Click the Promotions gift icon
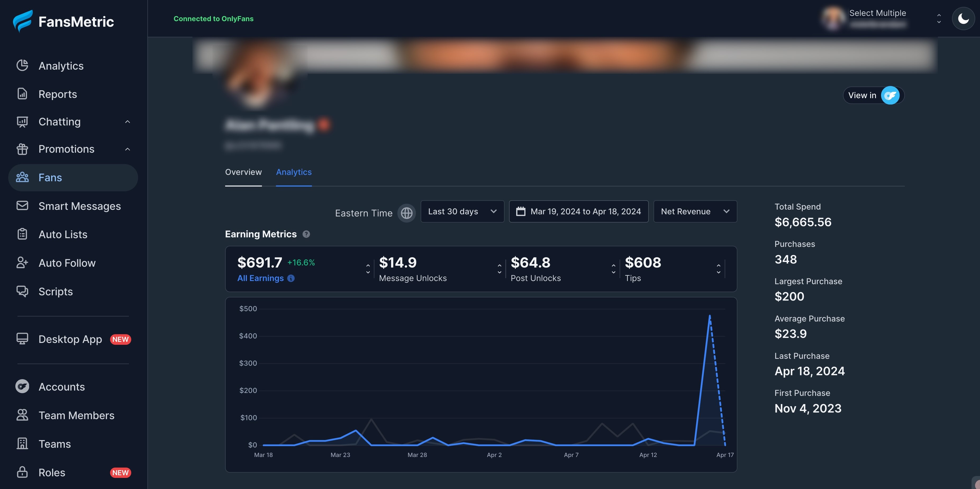980x489 pixels. click(x=22, y=149)
